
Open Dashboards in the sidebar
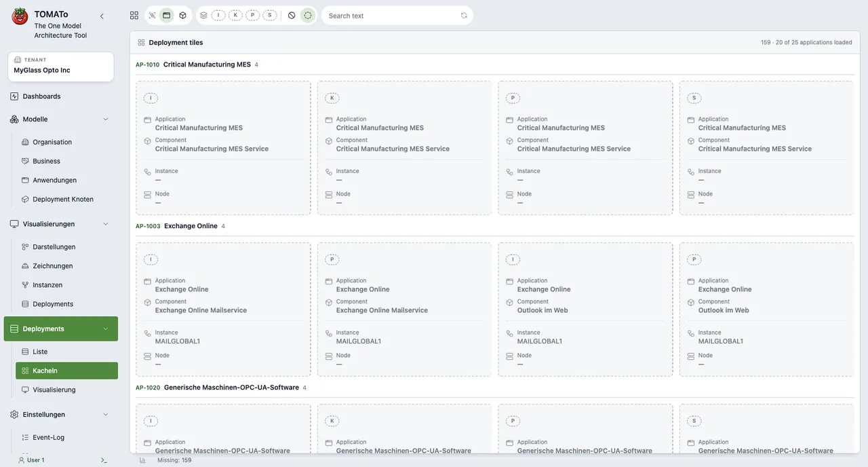pyautogui.click(x=41, y=96)
